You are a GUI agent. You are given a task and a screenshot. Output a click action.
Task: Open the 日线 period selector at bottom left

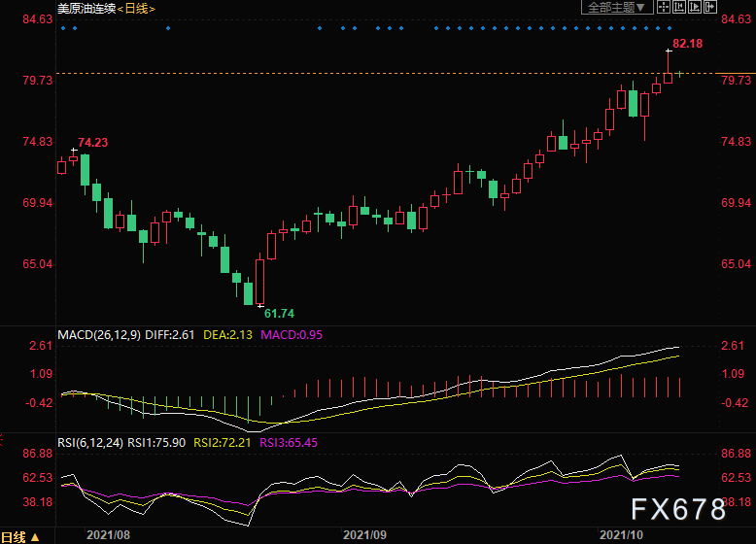click(x=19, y=537)
